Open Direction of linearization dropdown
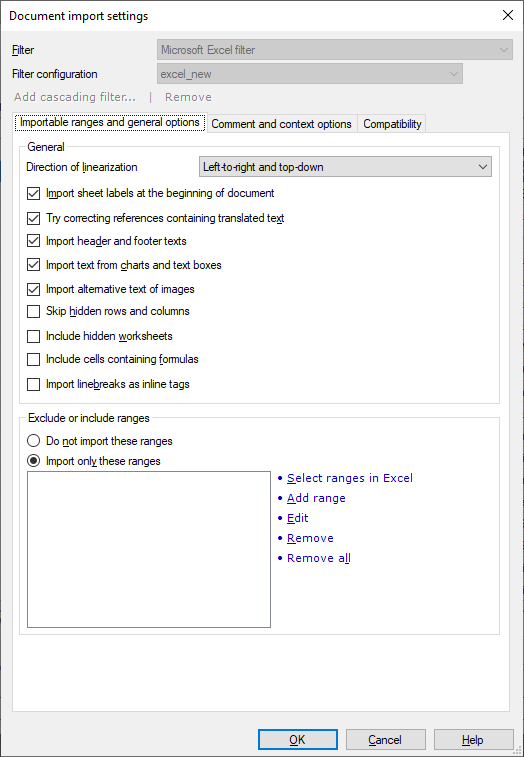The height and width of the screenshot is (757, 524). (x=345, y=167)
